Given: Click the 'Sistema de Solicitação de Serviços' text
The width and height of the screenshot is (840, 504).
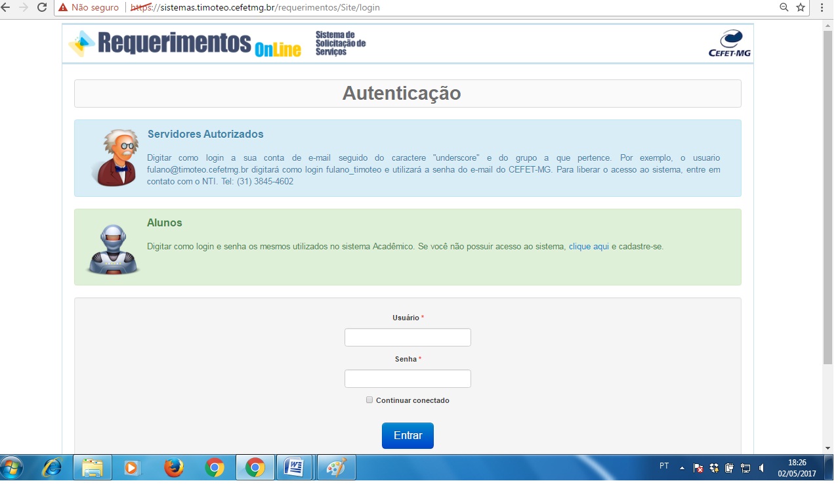Looking at the screenshot, I should point(340,43).
